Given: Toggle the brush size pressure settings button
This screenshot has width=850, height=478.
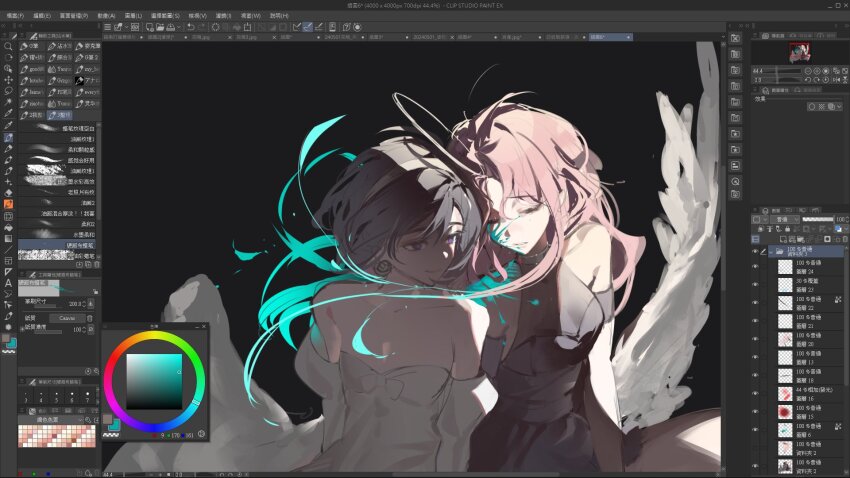Looking at the screenshot, I should pos(91,304).
